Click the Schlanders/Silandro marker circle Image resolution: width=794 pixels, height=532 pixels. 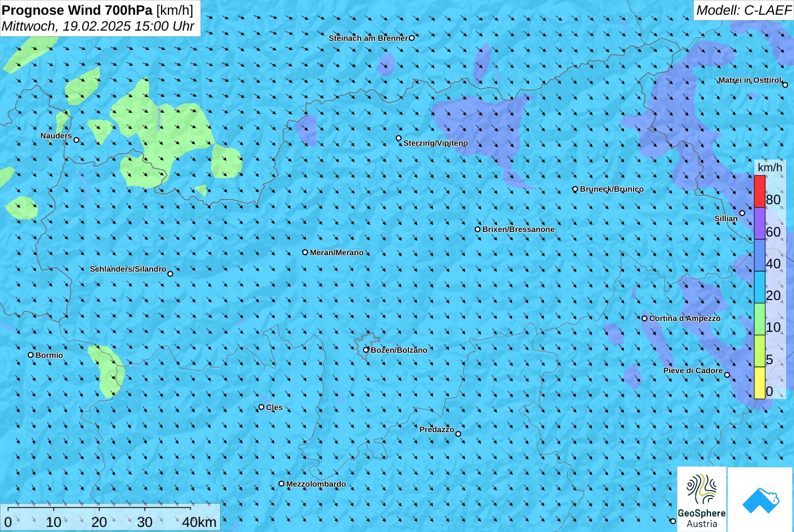point(170,274)
